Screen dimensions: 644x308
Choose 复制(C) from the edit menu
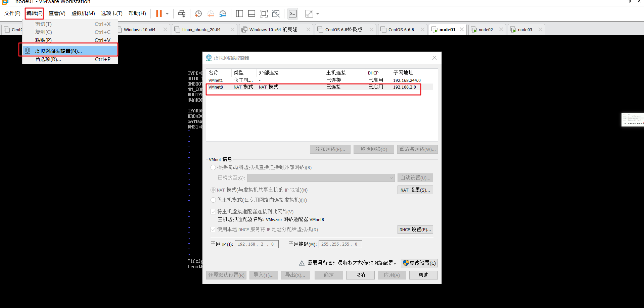tap(70, 32)
